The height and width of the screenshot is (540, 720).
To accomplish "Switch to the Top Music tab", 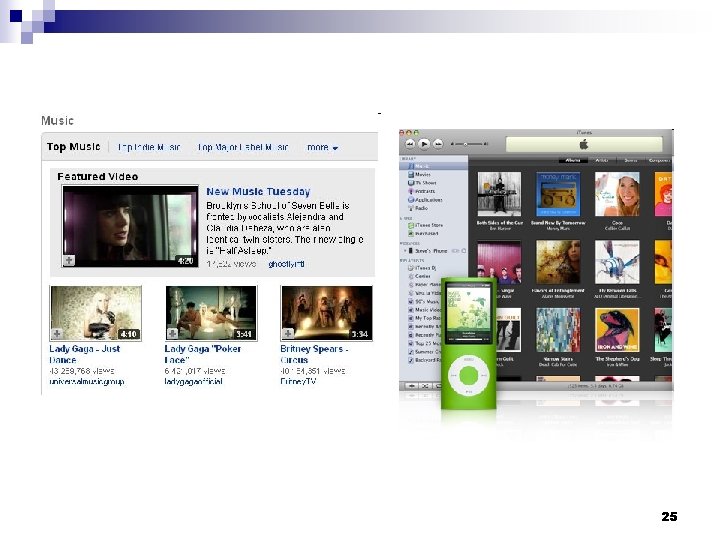I will (73, 146).
